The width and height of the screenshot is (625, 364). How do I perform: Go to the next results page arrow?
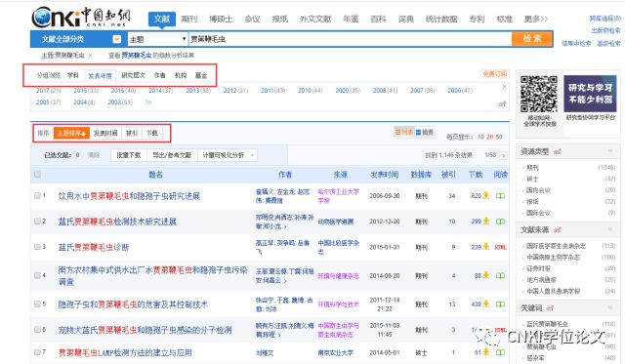504,155
